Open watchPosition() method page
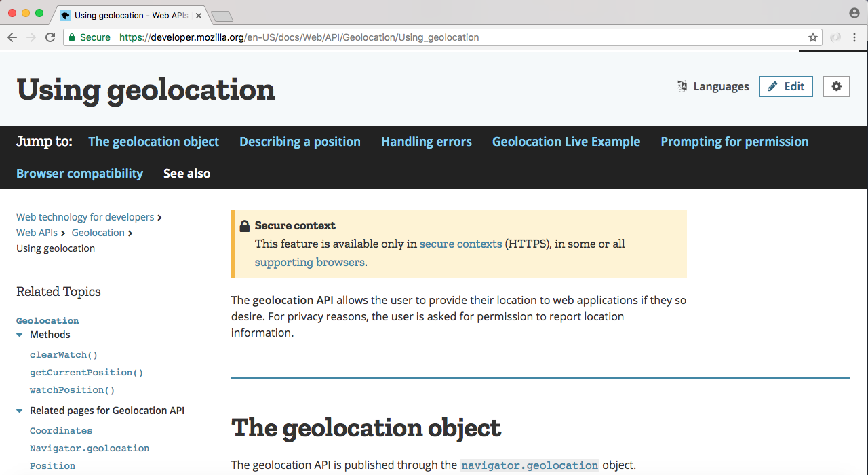The width and height of the screenshot is (868, 475). (73, 390)
